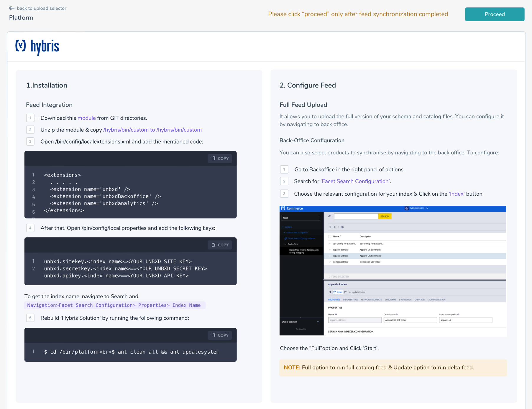The image size is (532, 409).
Task: Select the unbxd.sitekey code line
Action: point(118,261)
